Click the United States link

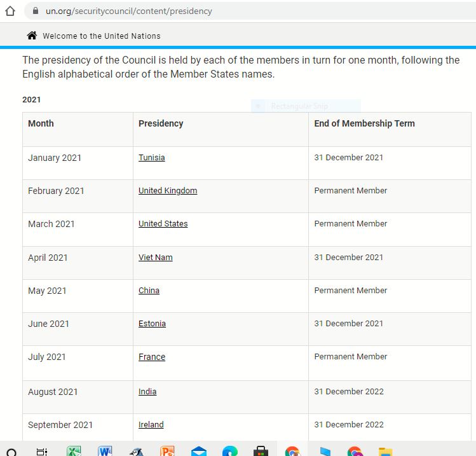[163, 224]
